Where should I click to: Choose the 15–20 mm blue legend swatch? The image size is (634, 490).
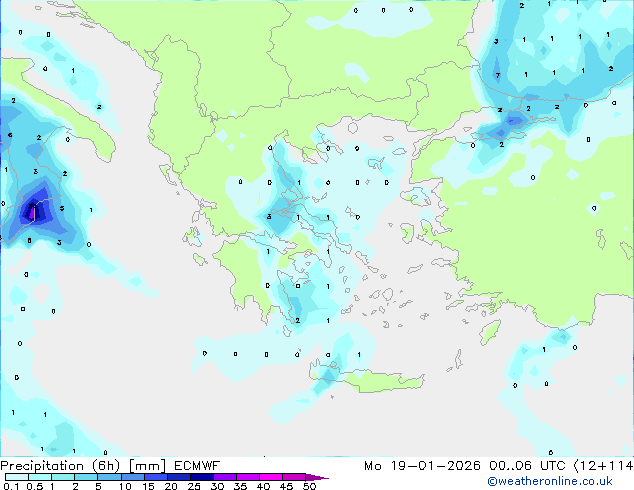click(x=155, y=477)
